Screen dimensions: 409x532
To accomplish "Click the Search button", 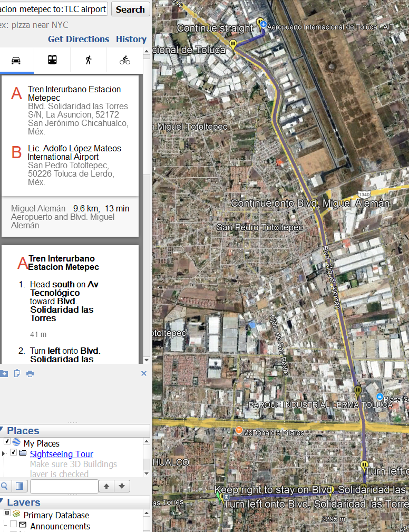I will [x=130, y=9].
